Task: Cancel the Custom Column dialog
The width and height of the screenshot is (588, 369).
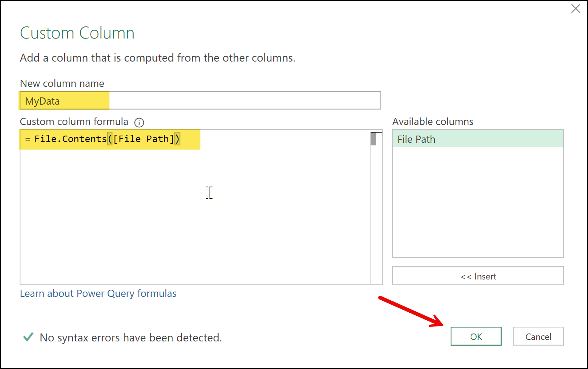Action: (538, 336)
